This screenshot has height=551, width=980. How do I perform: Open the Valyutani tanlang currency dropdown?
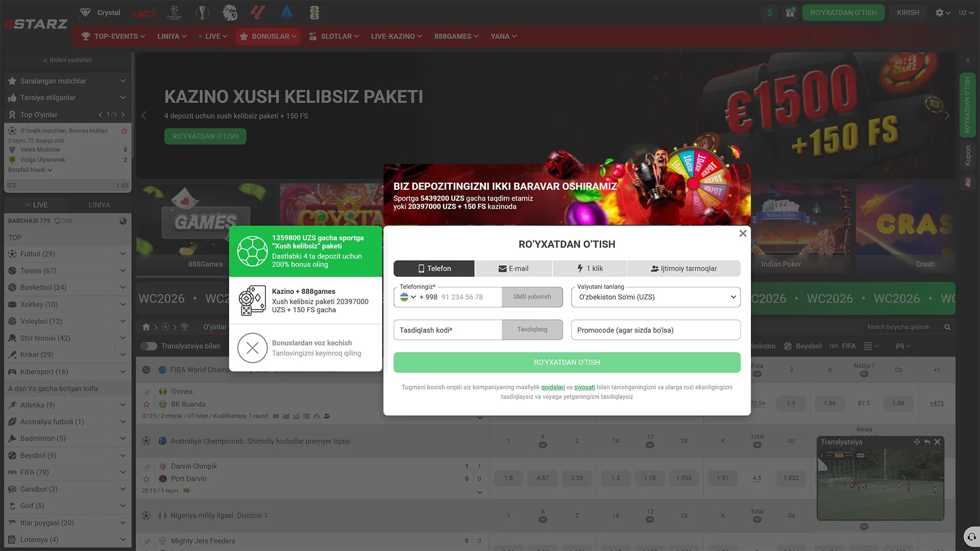[x=656, y=297]
